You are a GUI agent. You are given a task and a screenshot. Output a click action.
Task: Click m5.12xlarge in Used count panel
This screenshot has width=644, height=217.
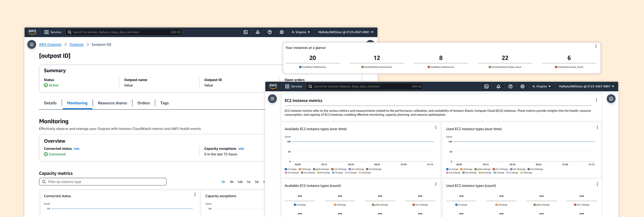582,205
